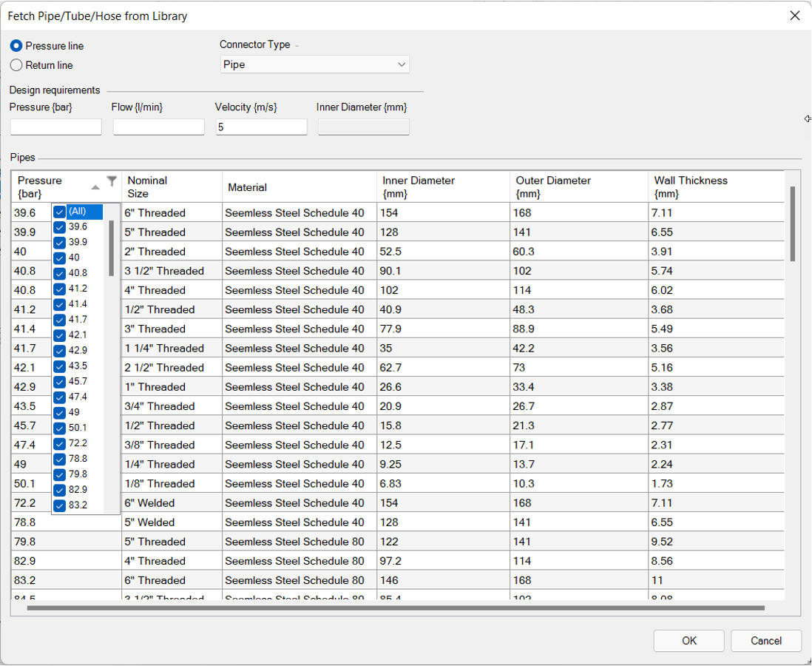Select the Return line radio button
812x666 pixels.
click(x=16, y=65)
